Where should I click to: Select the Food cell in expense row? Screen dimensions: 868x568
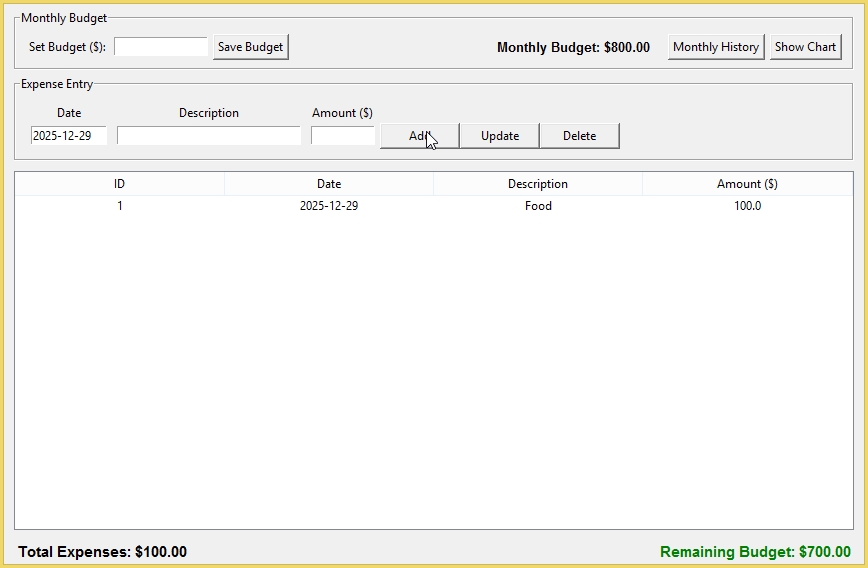click(537, 206)
